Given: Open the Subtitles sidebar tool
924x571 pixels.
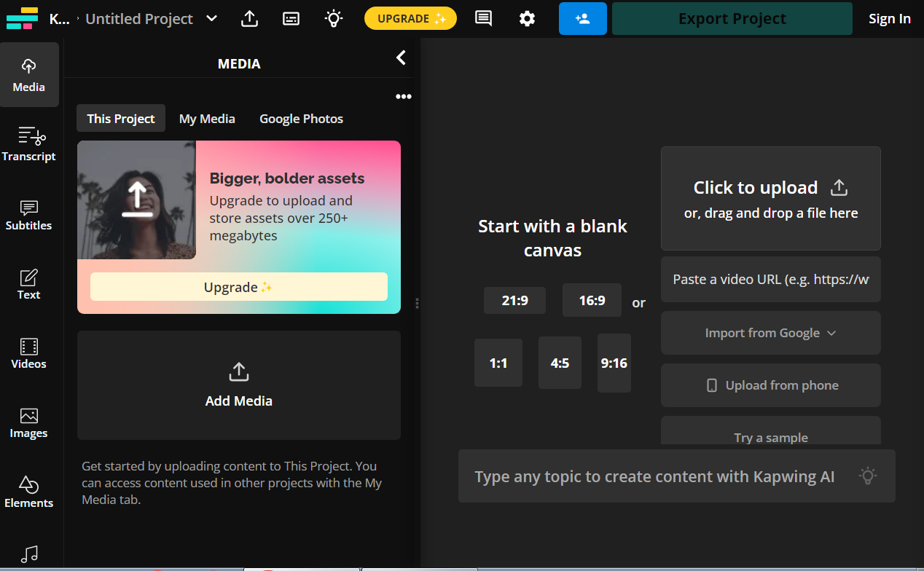Looking at the screenshot, I should point(29,214).
